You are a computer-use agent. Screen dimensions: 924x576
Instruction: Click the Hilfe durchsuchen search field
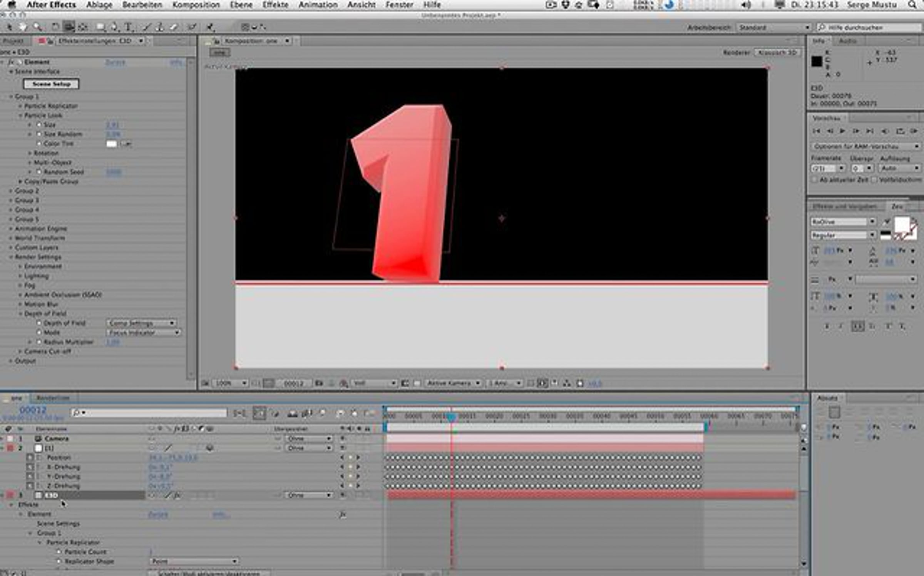[x=869, y=27]
